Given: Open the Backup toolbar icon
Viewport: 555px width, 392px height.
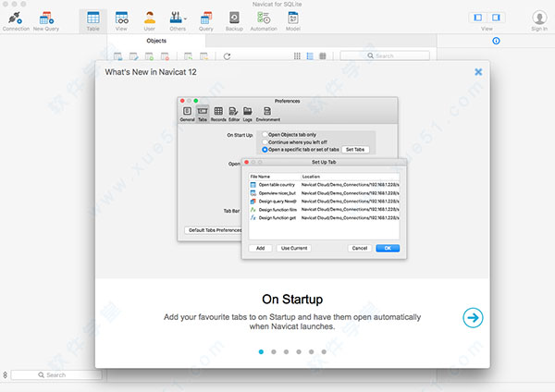Looking at the screenshot, I should coord(234,21).
